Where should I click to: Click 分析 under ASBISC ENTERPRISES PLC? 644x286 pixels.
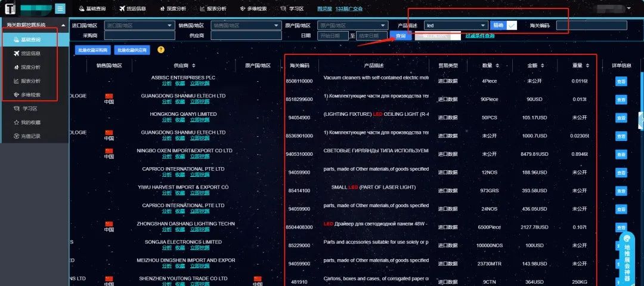point(167,84)
